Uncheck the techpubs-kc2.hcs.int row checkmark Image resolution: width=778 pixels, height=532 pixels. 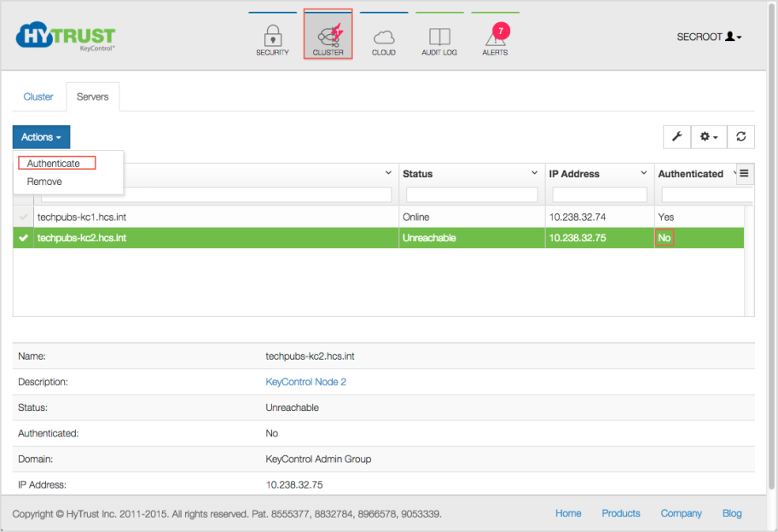[x=23, y=238]
